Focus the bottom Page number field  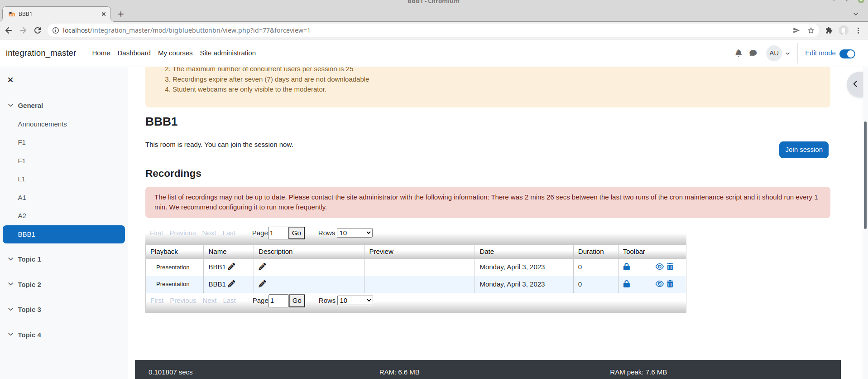click(278, 301)
